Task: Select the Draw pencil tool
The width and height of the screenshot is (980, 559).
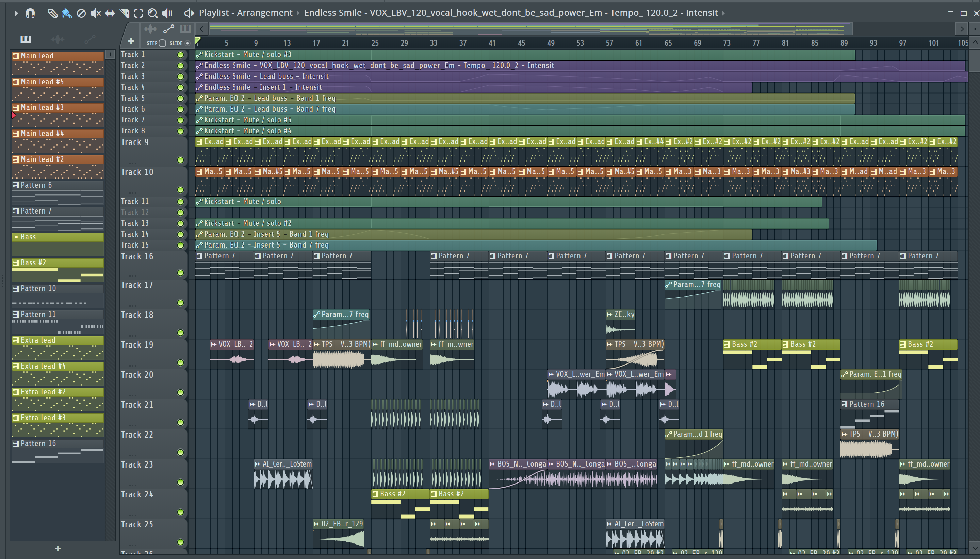Action: [x=53, y=13]
